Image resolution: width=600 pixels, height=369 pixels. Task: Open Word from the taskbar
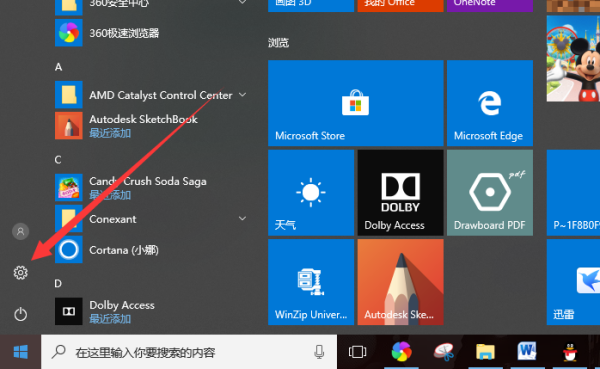point(527,351)
